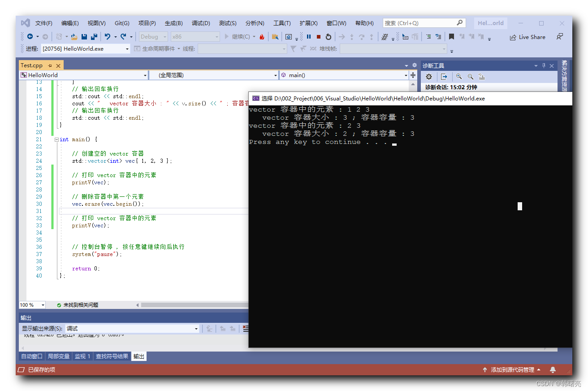
Task: Zoom out on diagnostic tools timeline
Action: tap(471, 77)
